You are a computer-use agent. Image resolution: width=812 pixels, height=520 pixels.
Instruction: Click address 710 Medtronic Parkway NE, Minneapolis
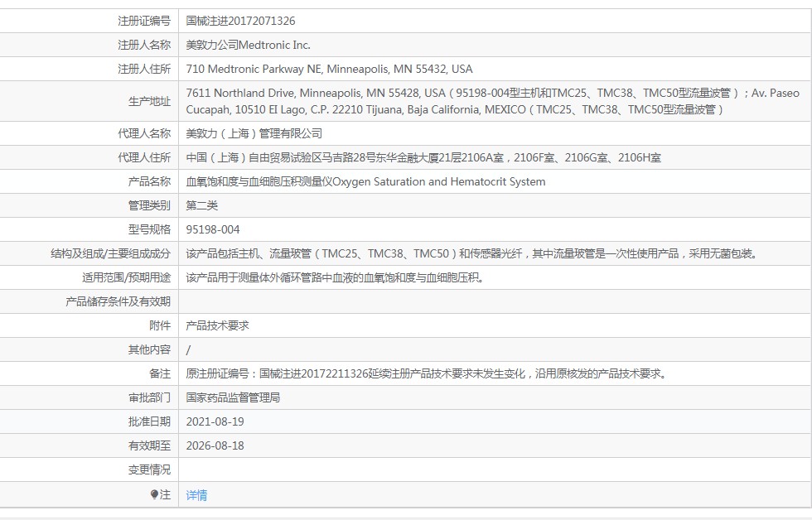(330, 69)
